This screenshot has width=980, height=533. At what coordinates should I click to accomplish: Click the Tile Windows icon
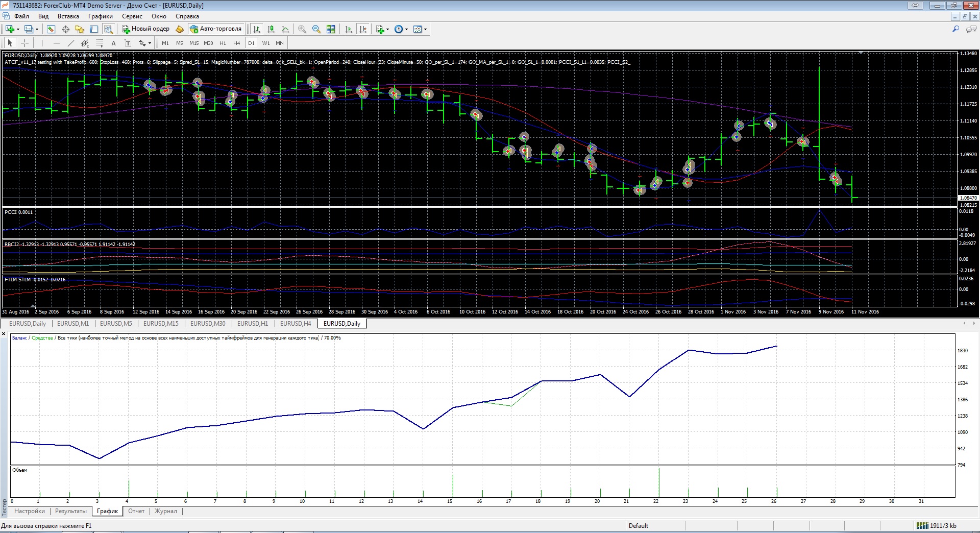pyautogui.click(x=331, y=29)
